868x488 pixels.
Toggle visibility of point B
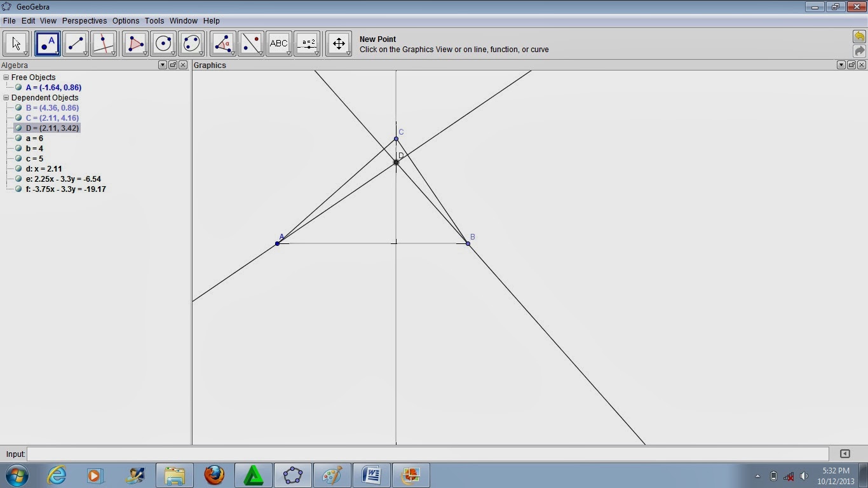pyautogui.click(x=18, y=107)
